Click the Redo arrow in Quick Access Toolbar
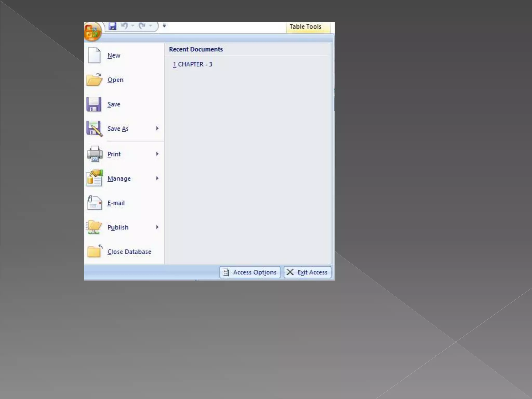Viewport: 532px width, 399px height. point(142,26)
